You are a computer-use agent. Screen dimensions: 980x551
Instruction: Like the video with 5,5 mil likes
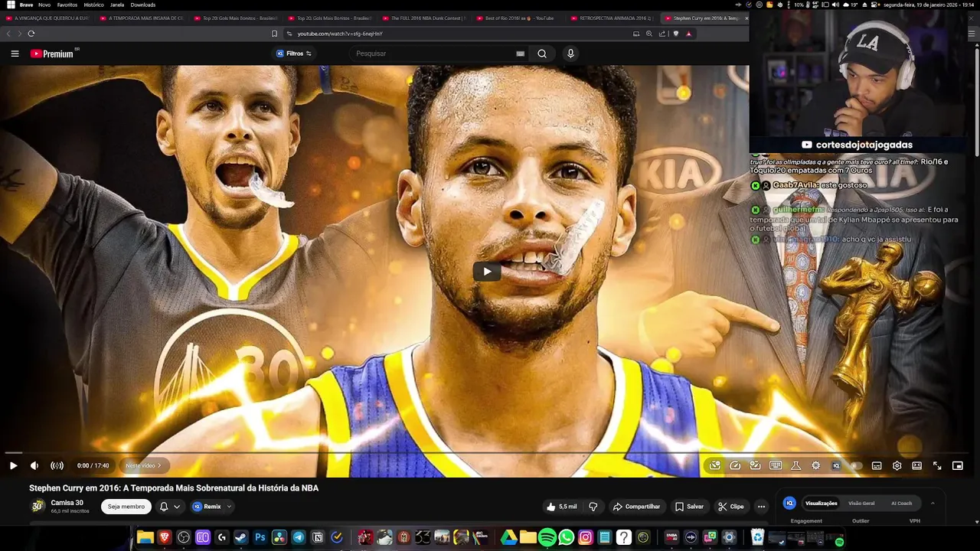pos(561,507)
